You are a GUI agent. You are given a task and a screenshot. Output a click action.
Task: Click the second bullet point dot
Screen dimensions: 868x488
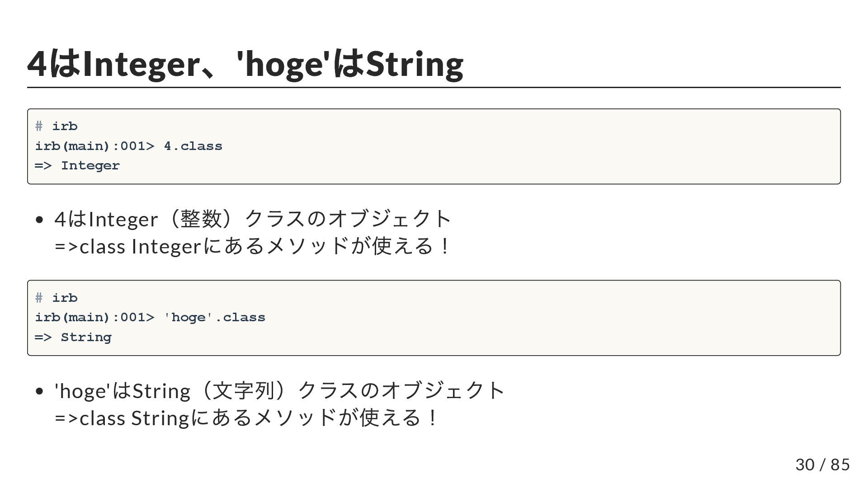39,391
